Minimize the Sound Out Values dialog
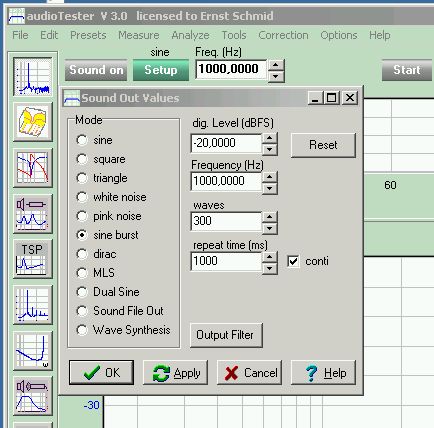 315,98
